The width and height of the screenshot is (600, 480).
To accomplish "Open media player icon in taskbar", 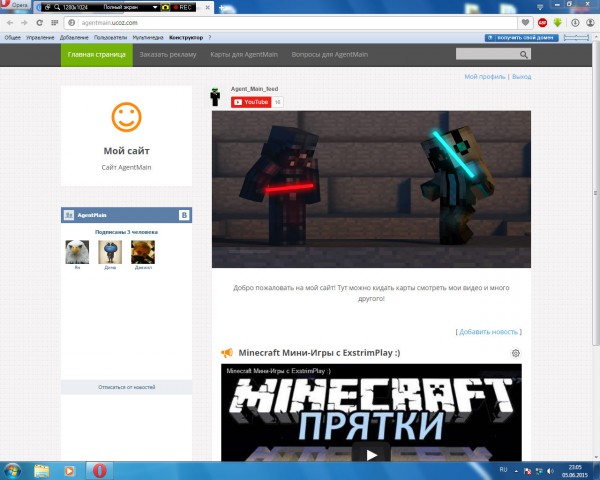I will [x=69, y=471].
